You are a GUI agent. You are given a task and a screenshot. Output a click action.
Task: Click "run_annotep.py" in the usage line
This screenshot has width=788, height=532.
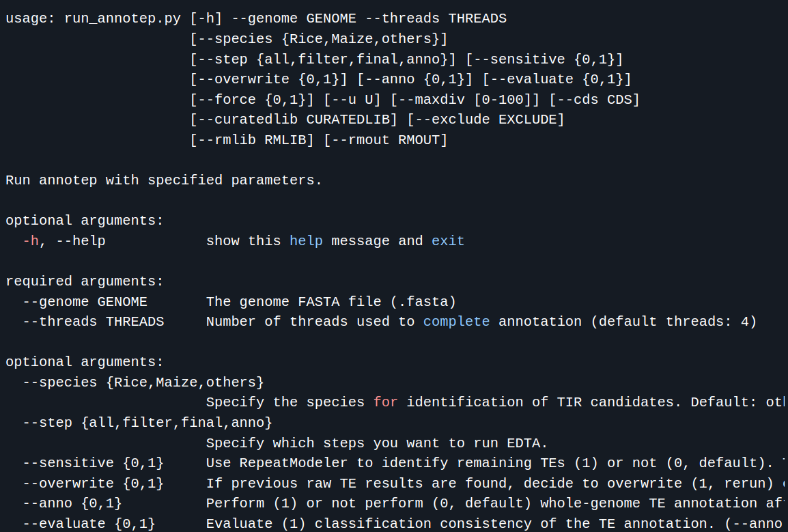pyautogui.click(x=123, y=18)
